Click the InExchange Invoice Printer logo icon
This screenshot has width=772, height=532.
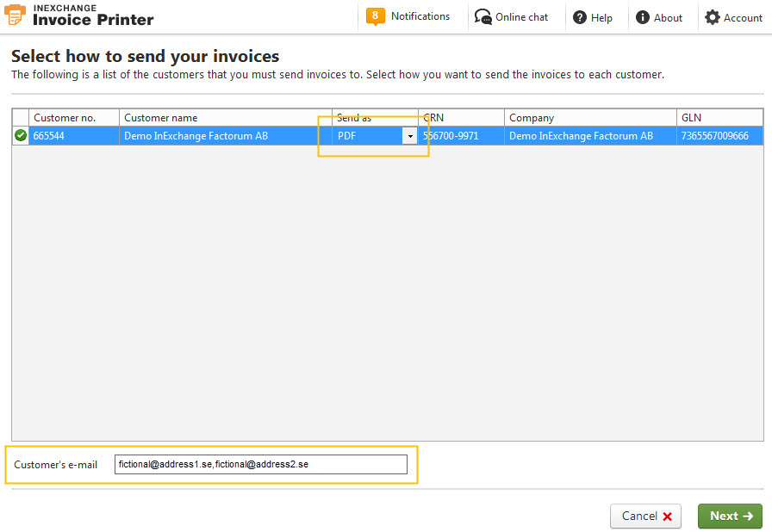click(x=15, y=15)
